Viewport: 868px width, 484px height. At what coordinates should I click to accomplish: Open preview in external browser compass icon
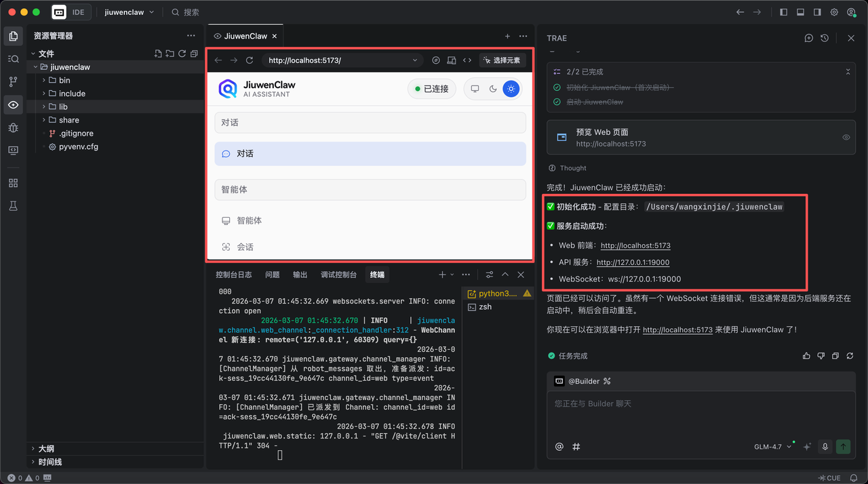coord(436,60)
